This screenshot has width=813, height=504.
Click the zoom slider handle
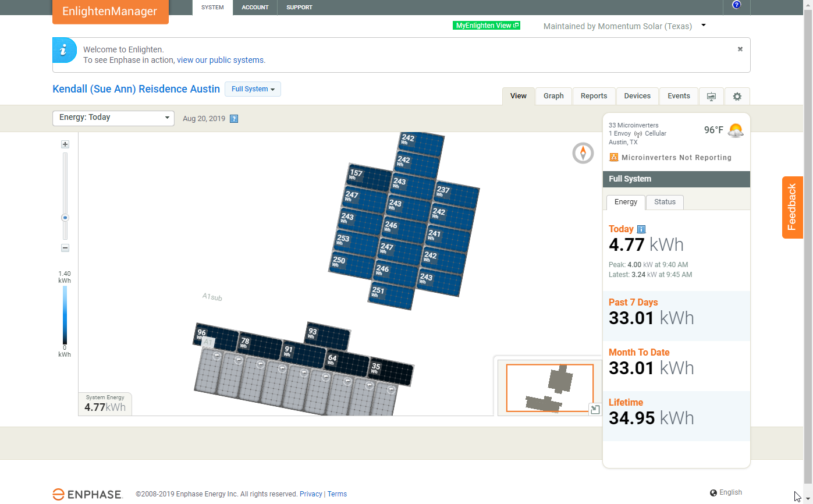click(x=65, y=218)
